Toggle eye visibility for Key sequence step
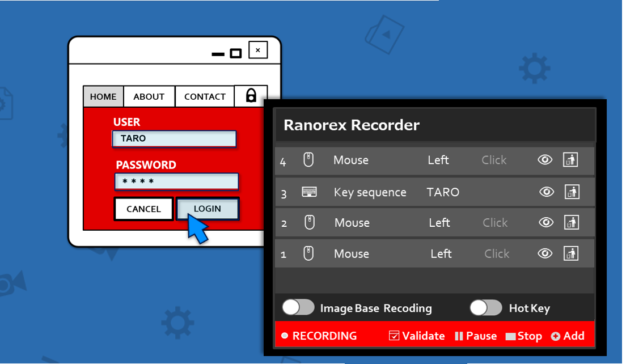Image resolution: width=626 pixels, height=364 pixels. (x=547, y=192)
